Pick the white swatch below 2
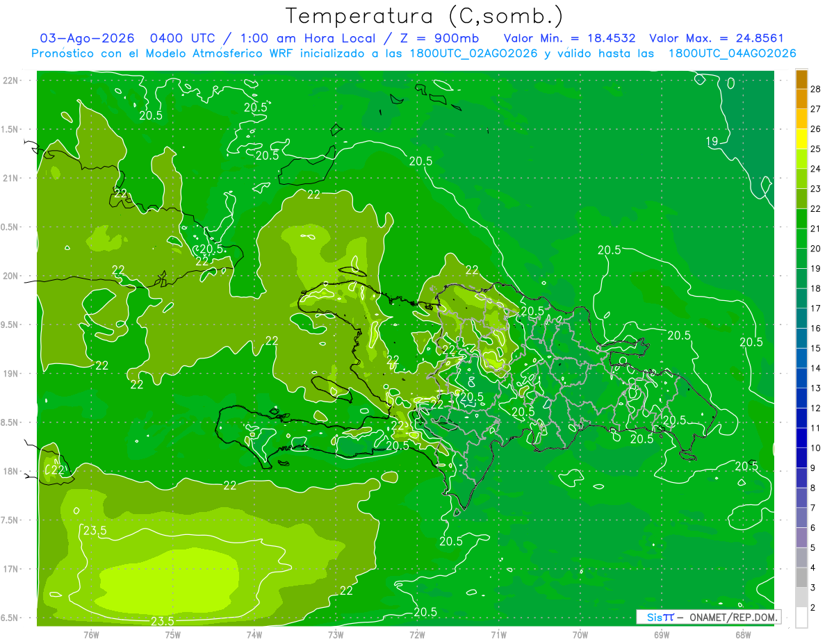Image resolution: width=834 pixels, height=644 pixels. (801, 618)
